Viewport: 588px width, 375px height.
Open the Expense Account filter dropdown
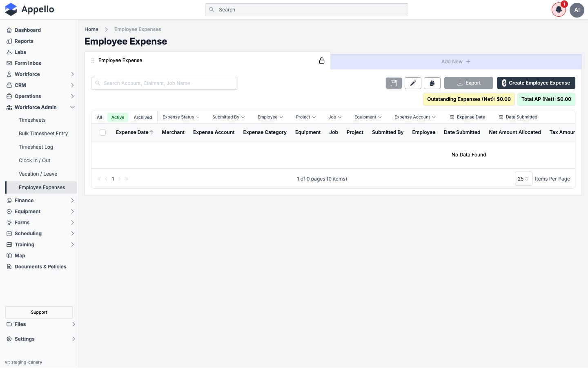415,117
